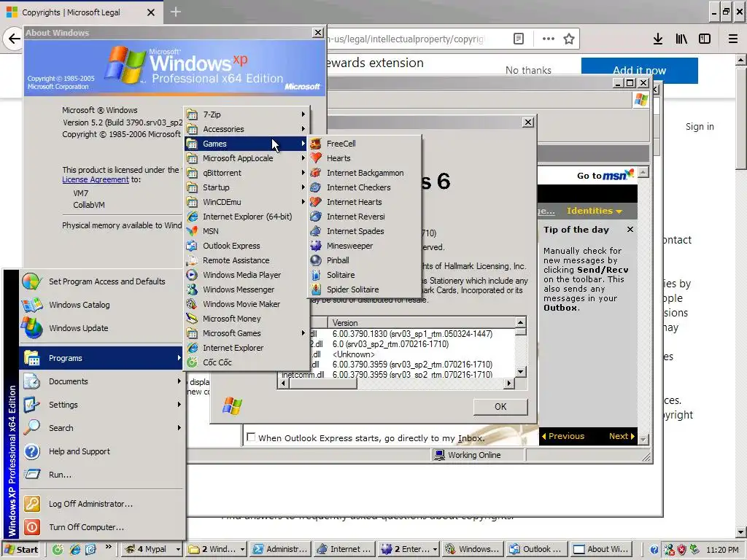The width and height of the screenshot is (747, 560).
Task: Expand the Documents submenu in Start menu
Action: [x=101, y=381]
